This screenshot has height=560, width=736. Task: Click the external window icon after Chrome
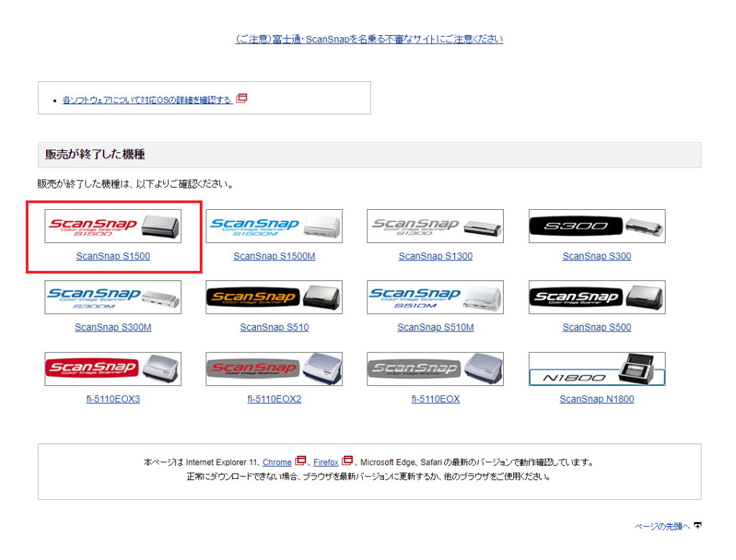[x=300, y=461]
